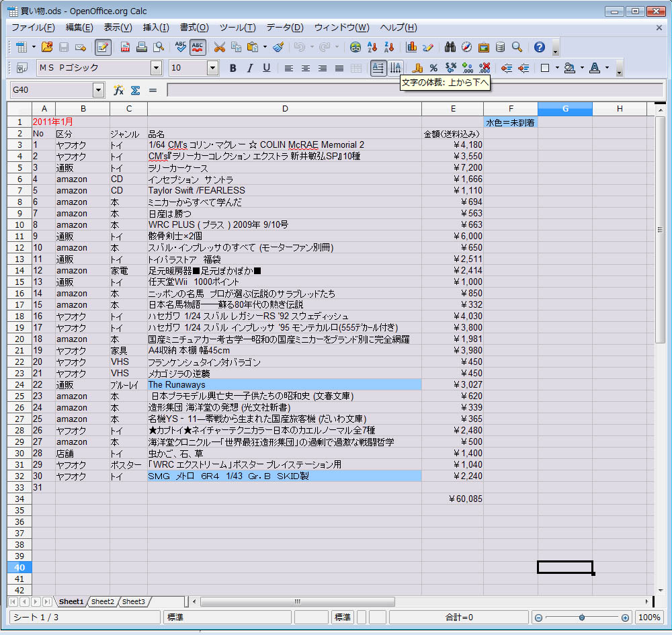The height and width of the screenshot is (635, 672).
Task: Open the borders dropdown arrow
Action: [x=557, y=68]
